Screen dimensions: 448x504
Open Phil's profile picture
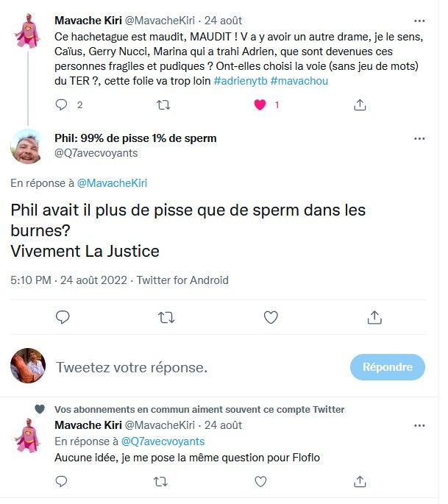28,146
